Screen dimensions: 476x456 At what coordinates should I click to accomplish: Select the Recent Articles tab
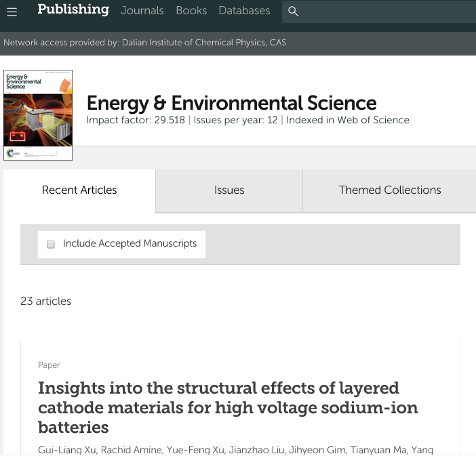pyautogui.click(x=79, y=190)
